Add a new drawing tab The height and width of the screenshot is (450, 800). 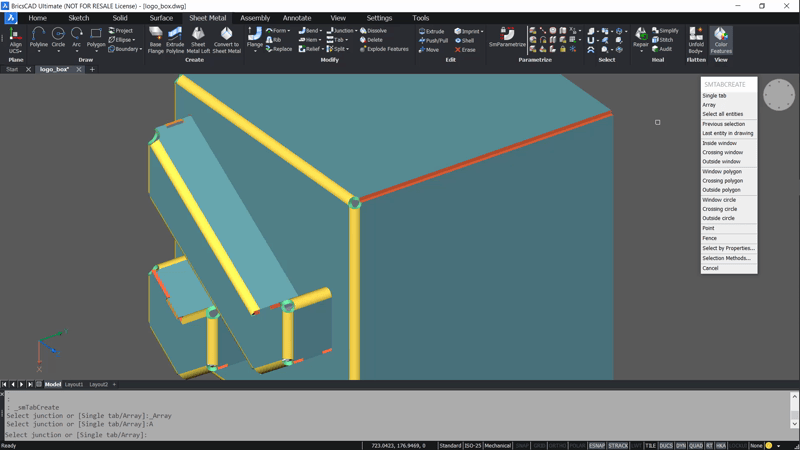coord(92,69)
